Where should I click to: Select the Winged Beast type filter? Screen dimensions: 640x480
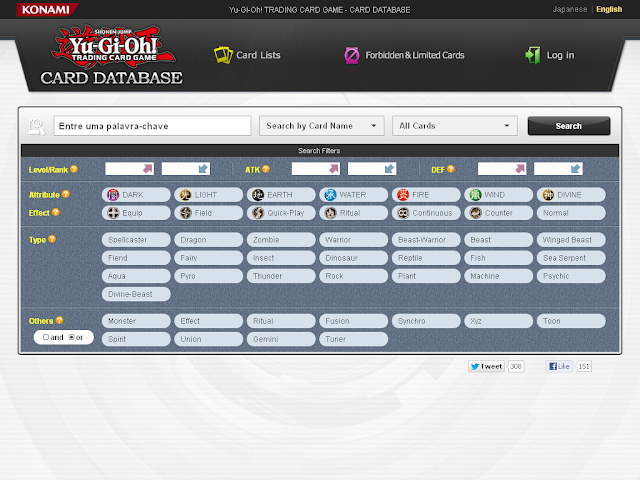click(571, 240)
